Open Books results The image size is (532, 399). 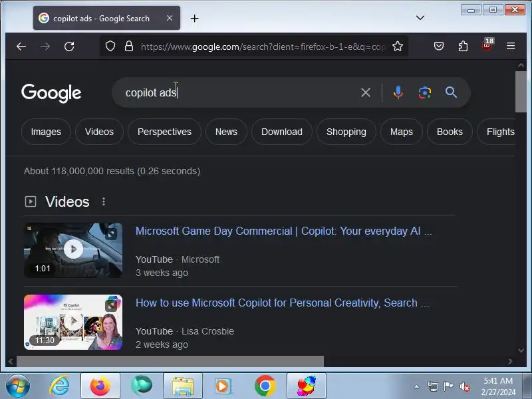click(450, 132)
